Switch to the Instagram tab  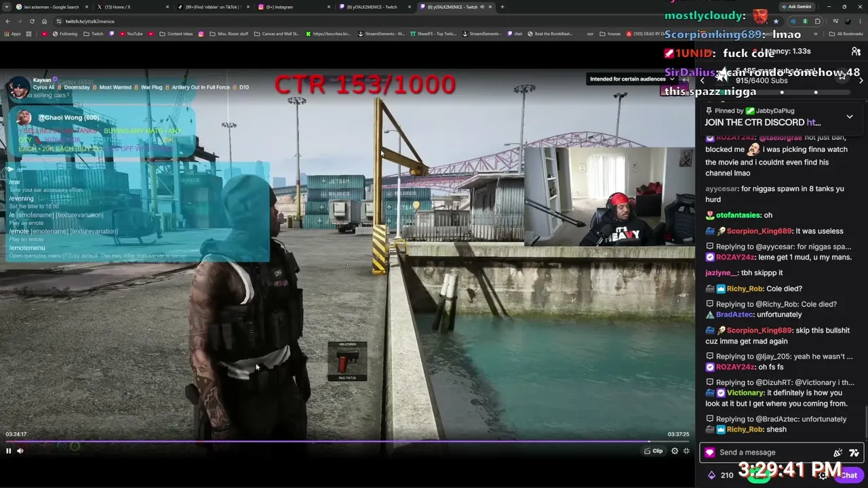[x=294, y=7]
